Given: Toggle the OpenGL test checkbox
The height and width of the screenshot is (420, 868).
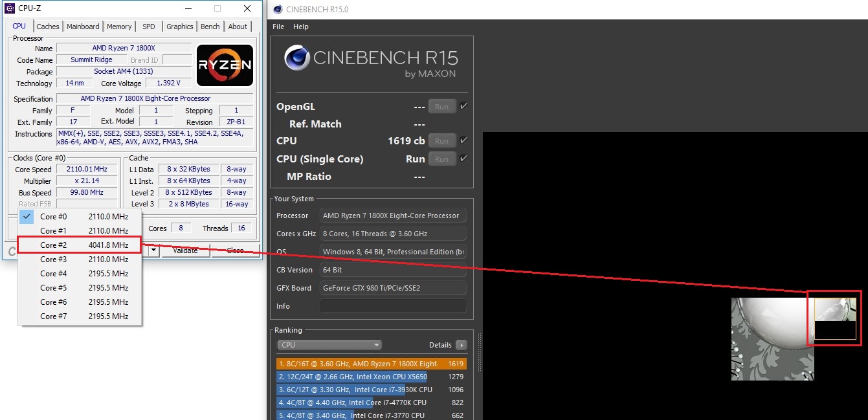Looking at the screenshot, I should click(x=463, y=106).
